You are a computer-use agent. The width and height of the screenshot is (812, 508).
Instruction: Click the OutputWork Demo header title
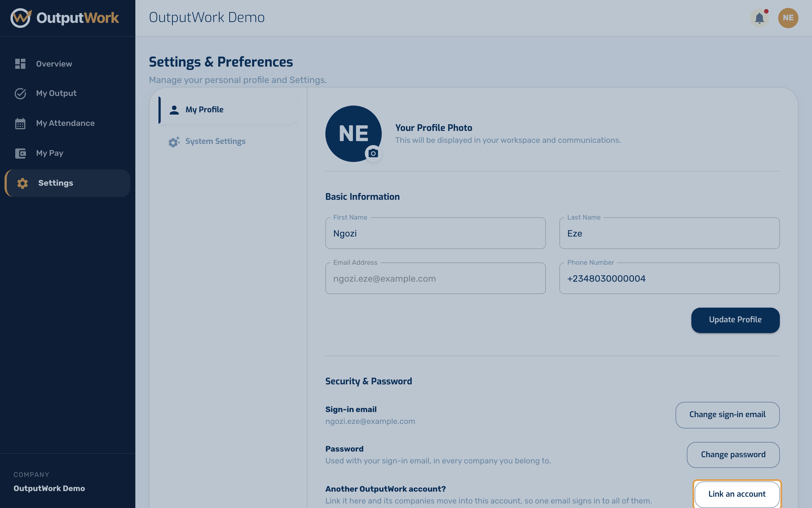tap(207, 17)
